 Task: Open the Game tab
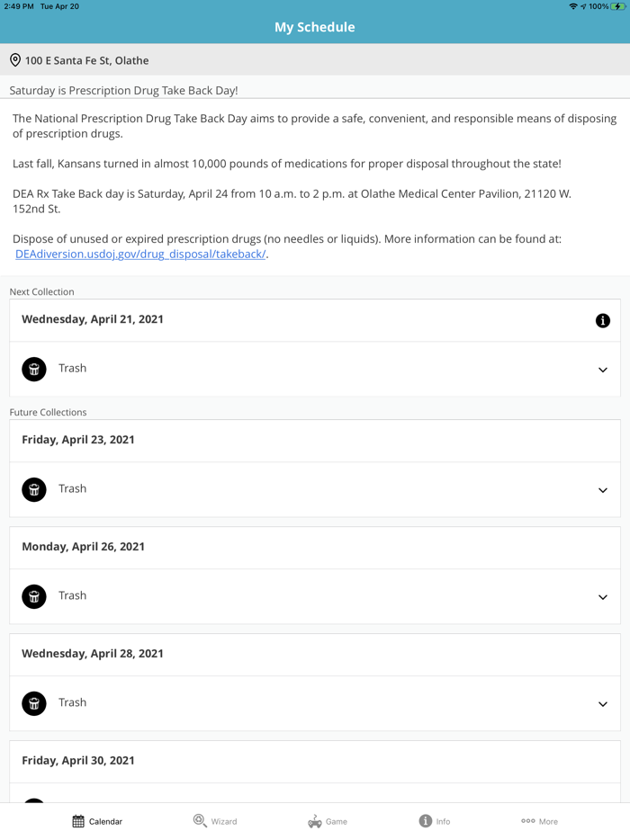[327, 821]
